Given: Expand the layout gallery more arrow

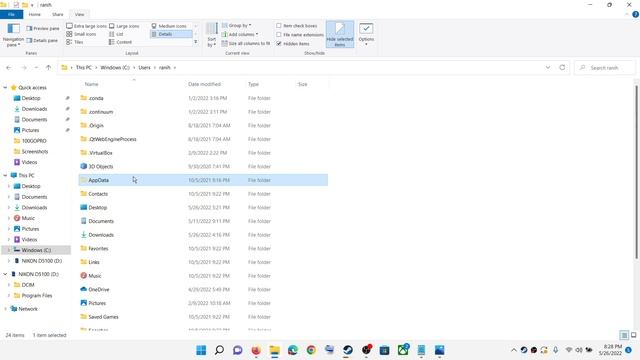Looking at the screenshot, I should [196, 42].
